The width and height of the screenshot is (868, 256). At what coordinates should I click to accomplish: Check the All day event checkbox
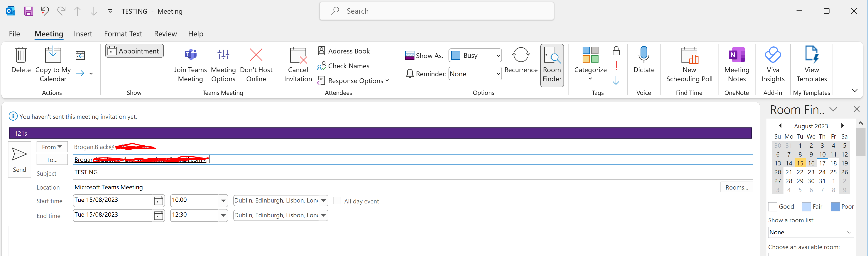coord(337,201)
